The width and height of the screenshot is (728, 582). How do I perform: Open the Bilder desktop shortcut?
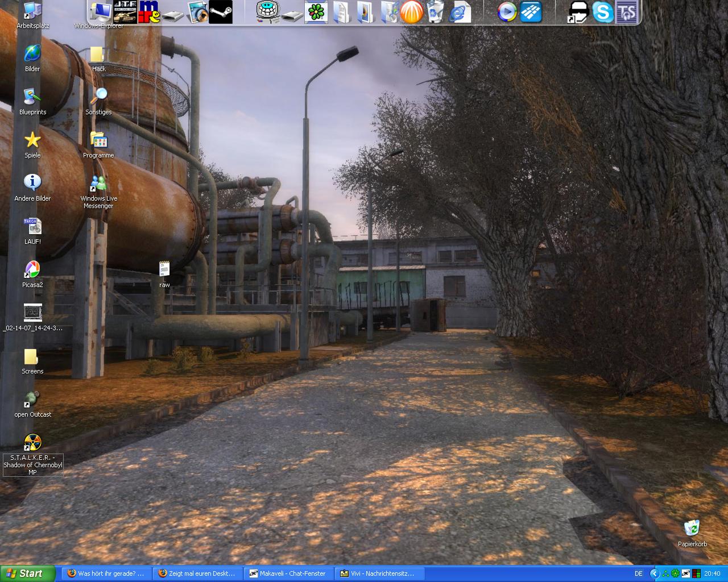(32, 58)
